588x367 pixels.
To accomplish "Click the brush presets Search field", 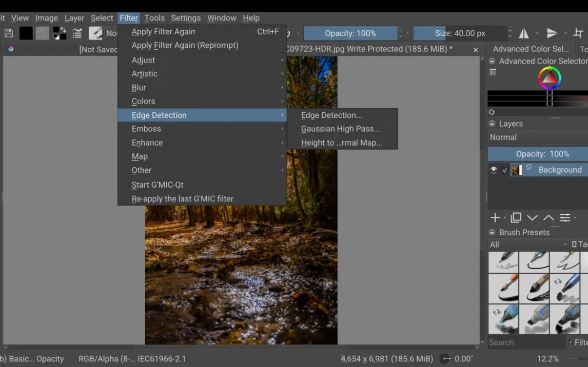I will pos(525,342).
